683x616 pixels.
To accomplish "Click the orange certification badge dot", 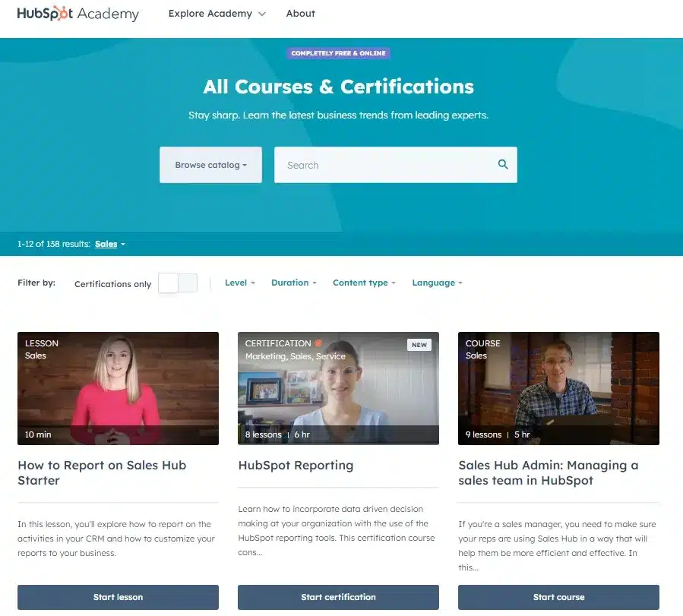I will pos(318,343).
